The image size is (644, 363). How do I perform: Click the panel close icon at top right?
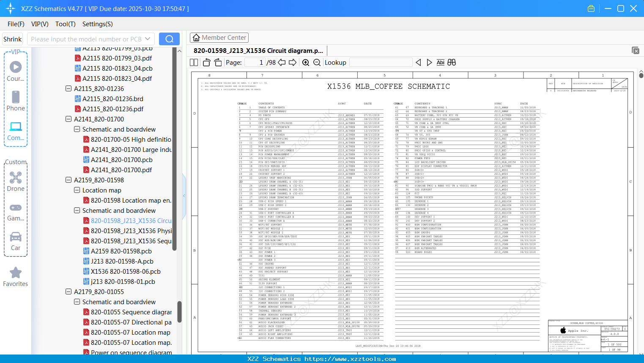pos(636,50)
